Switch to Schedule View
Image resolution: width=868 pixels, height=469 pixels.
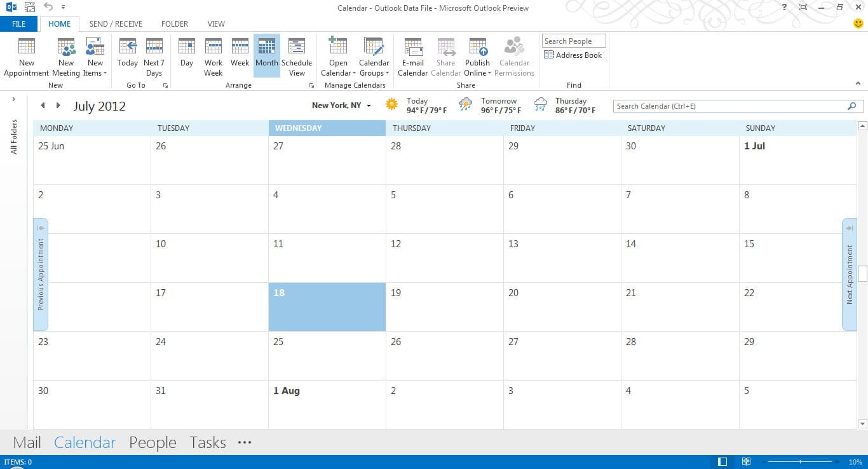297,57
